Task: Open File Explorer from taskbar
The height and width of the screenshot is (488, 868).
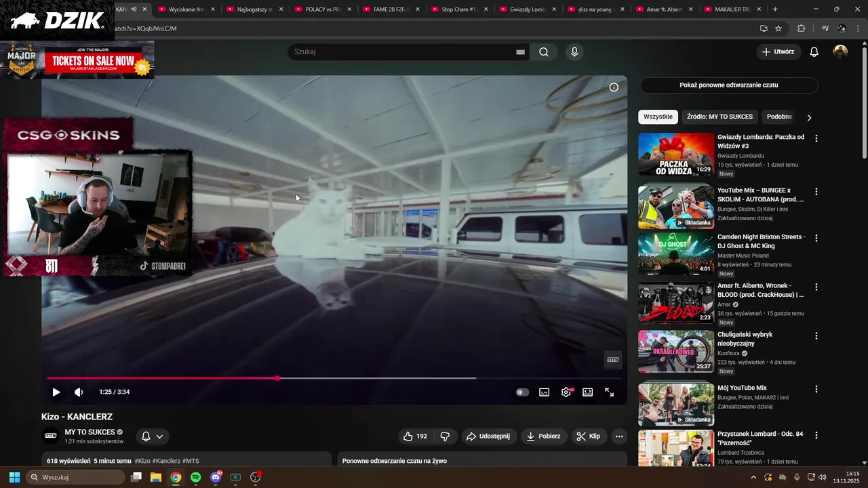Action: [155, 477]
